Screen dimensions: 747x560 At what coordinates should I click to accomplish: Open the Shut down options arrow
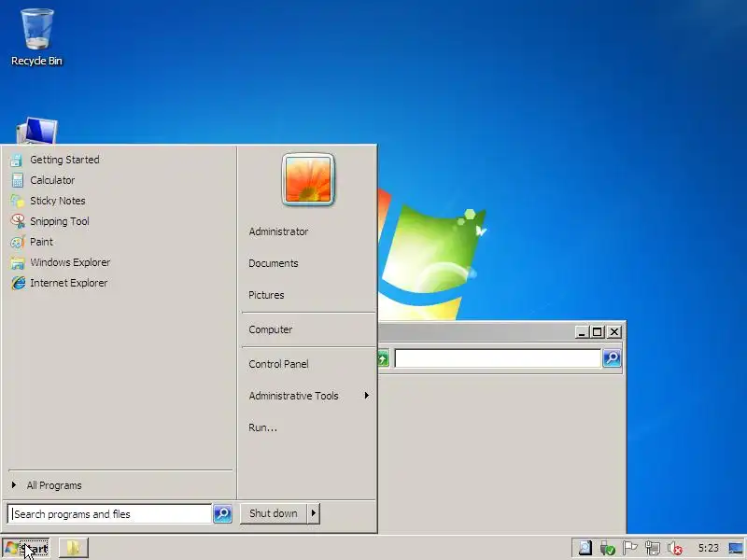pos(314,513)
